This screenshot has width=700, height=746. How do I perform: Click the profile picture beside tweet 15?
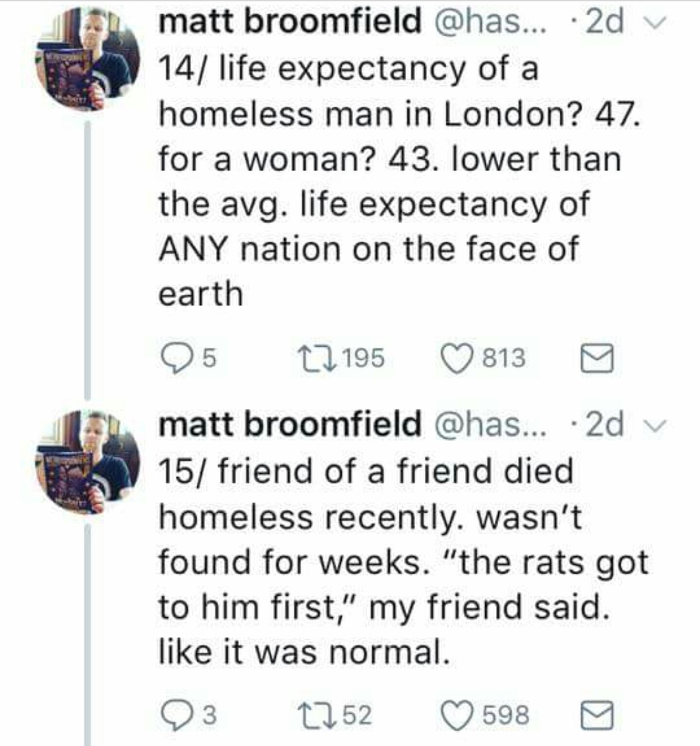tap(87, 462)
